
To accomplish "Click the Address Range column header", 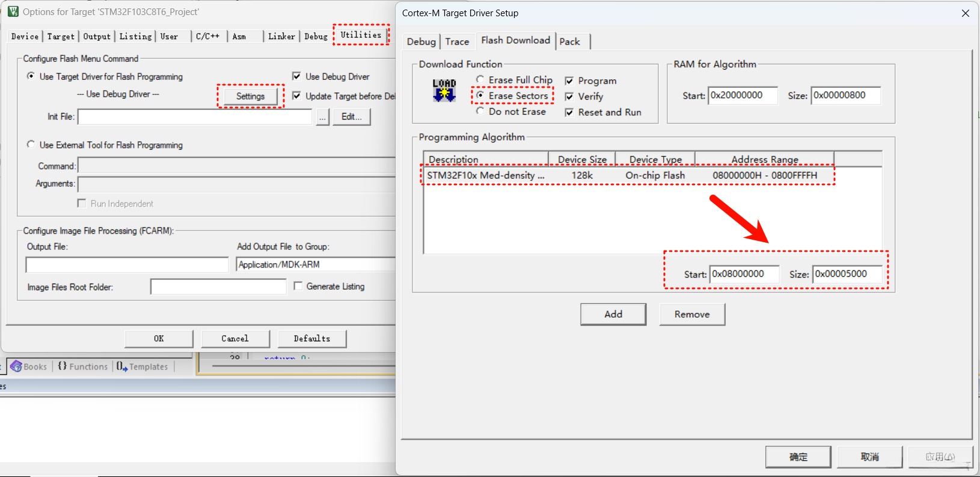I will point(765,159).
